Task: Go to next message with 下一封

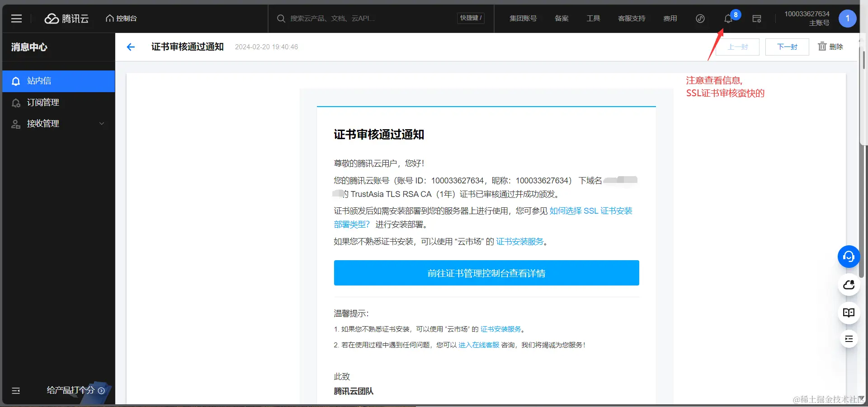Action: click(x=787, y=47)
